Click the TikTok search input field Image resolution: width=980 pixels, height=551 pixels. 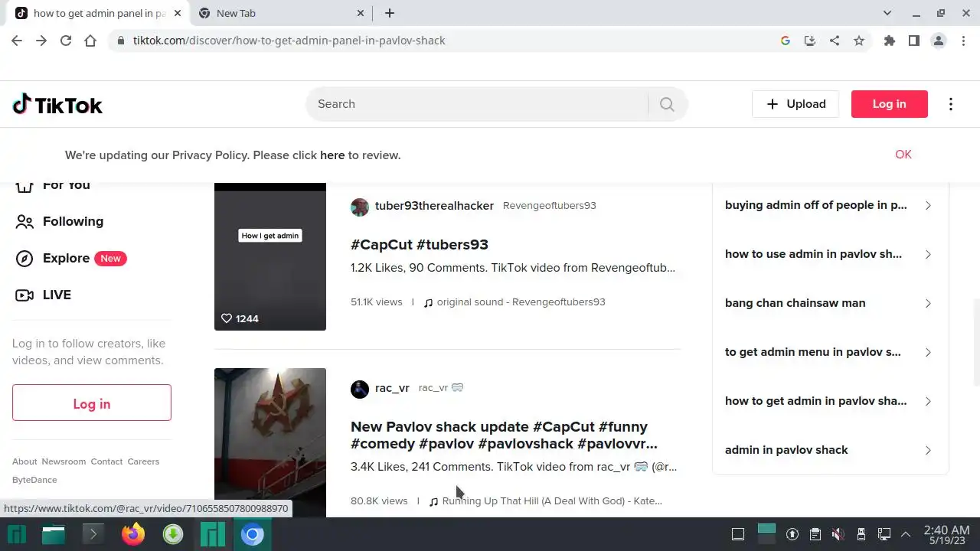tap(477, 104)
